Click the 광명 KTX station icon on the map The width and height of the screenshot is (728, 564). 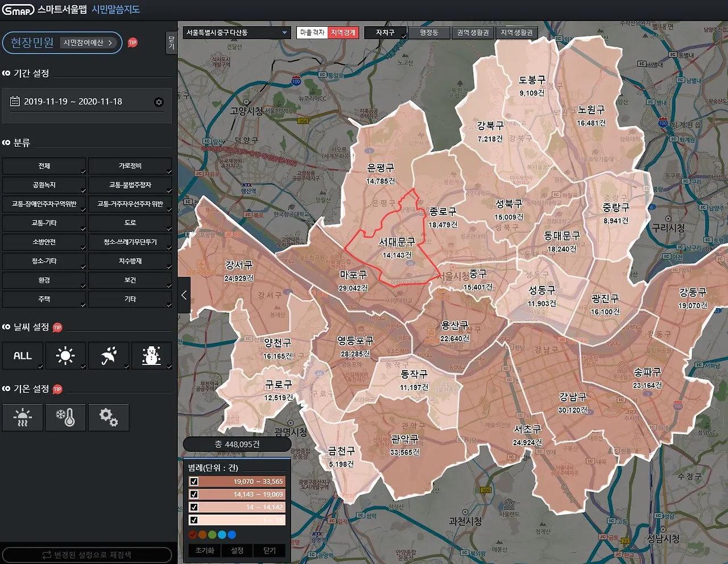tap(317, 534)
